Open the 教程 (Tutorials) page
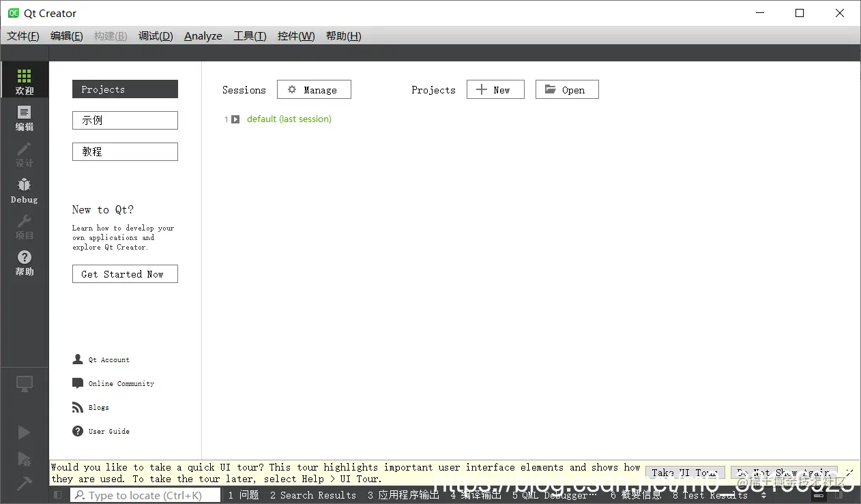The height and width of the screenshot is (504, 861). pyautogui.click(x=125, y=151)
